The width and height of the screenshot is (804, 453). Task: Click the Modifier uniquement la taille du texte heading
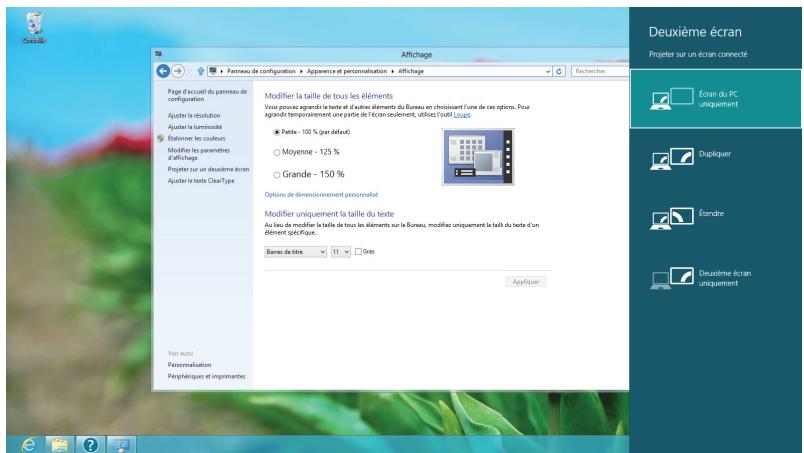[x=329, y=214]
